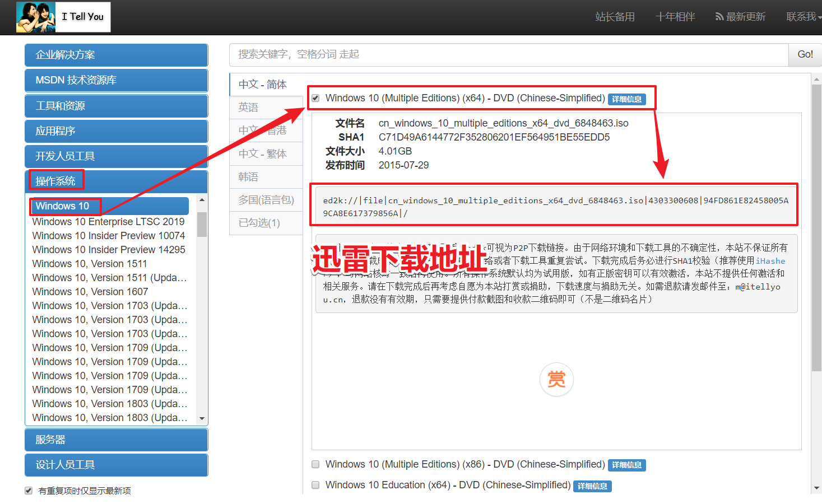This screenshot has width=822, height=504.
Task: Select the 英语 language tab
Action: click(266, 108)
